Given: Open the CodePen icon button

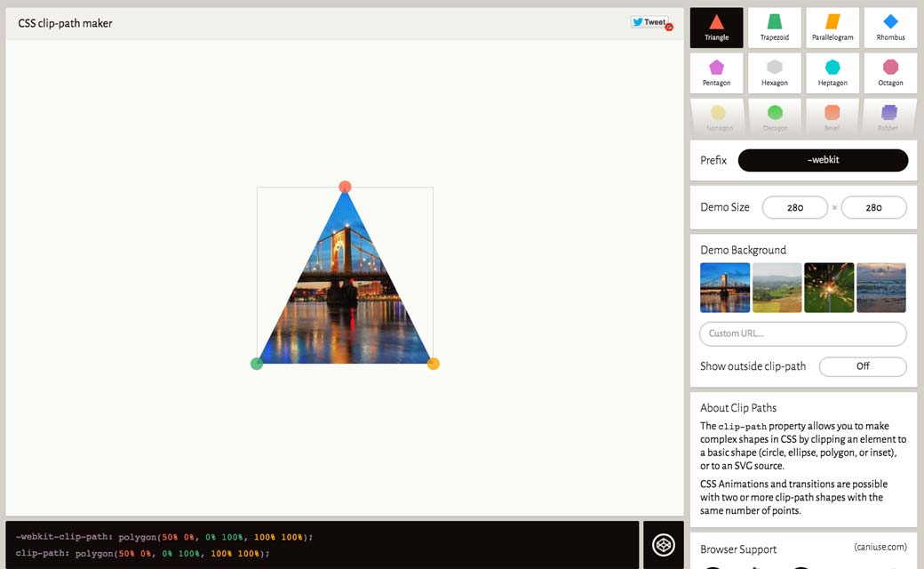Looking at the screenshot, I should (x=663, y=545).
